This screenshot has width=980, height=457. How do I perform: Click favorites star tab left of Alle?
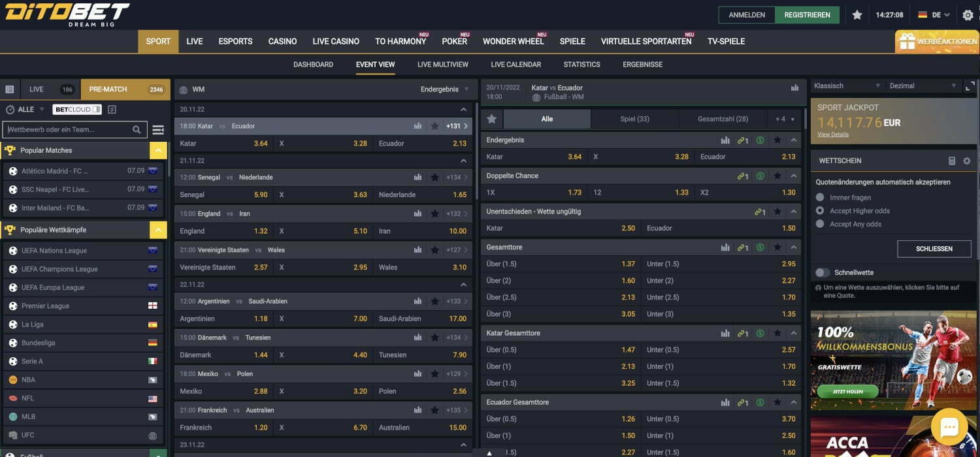(492, 119)
